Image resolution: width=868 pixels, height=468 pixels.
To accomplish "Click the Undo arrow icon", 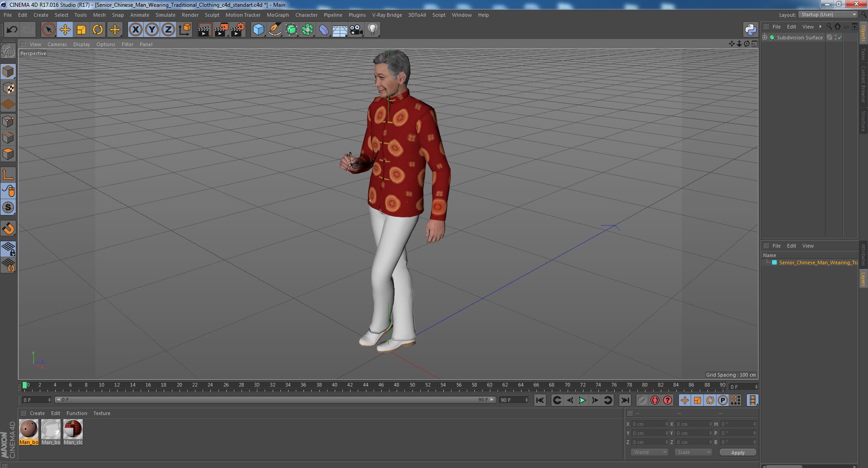I will tap(12, 30).
